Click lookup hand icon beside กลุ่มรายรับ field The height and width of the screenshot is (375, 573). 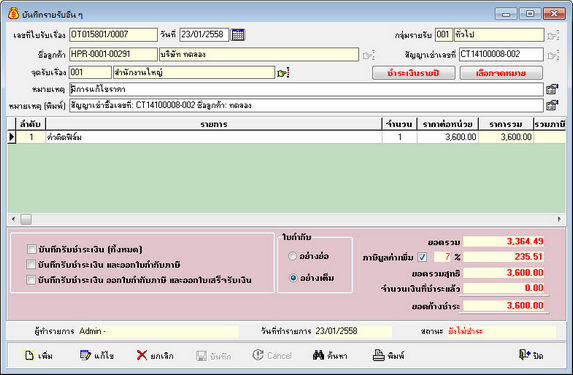(x=553, y=35)
